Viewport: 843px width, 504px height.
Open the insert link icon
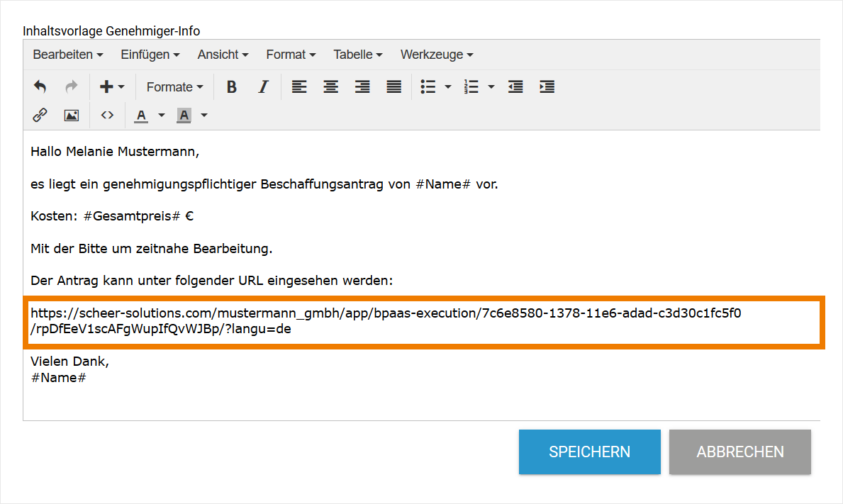[40, 115]
